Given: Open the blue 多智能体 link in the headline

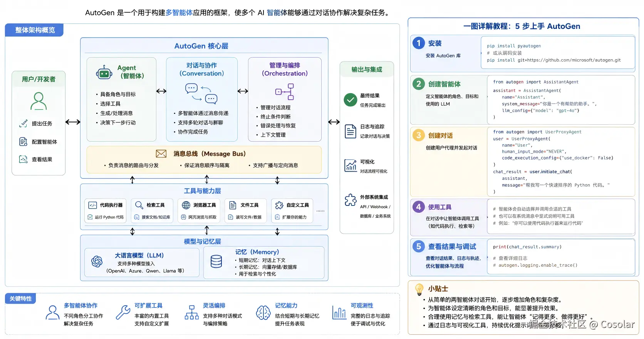Looking at the screenshot, I should pyautogui.click(x=179, y=13).
